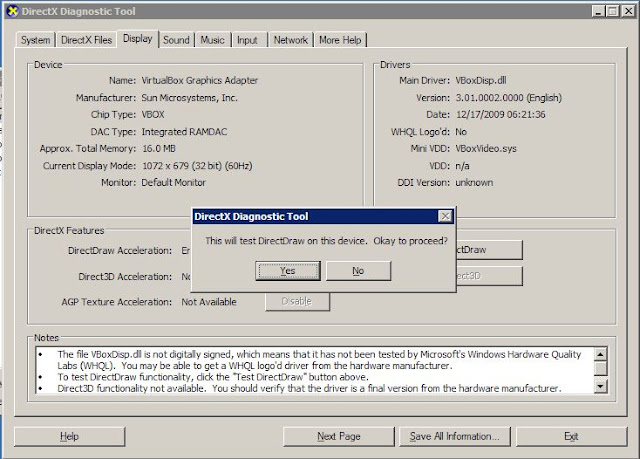Click the Test DirectDraw button
640x459 pixels.
point(489,250)
